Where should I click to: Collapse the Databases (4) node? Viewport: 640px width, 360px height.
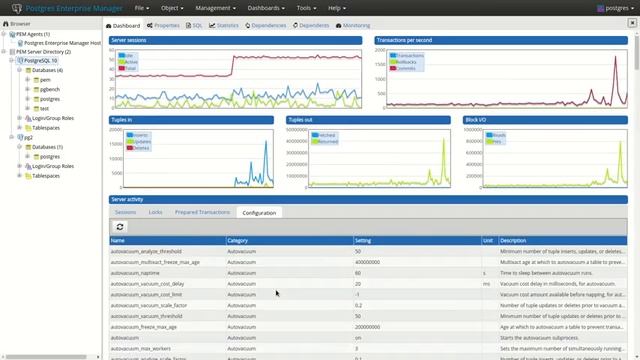tap(19, 70)
